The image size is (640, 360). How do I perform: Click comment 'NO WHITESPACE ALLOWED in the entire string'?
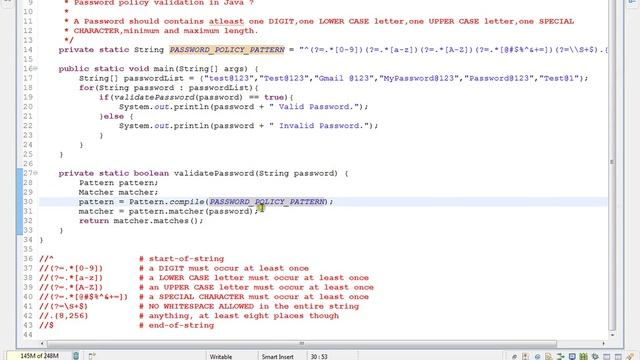tap(254, 306)
